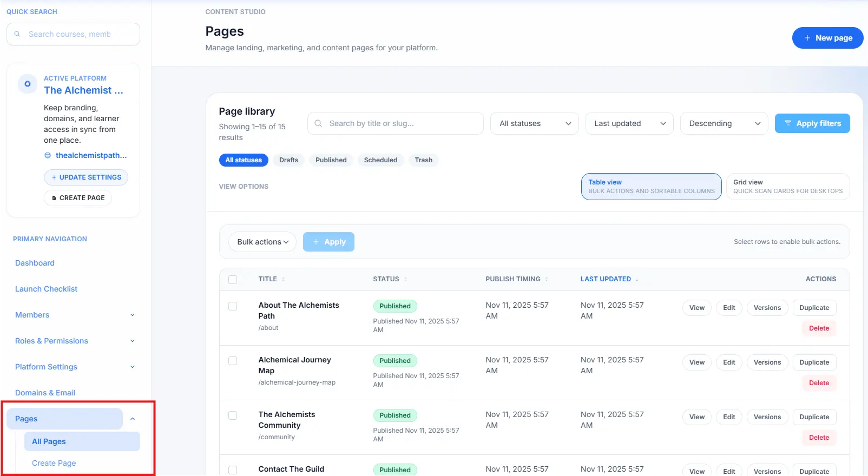The image size is (868, 476).
Task: Collapse the Pages navigation section chevron
Action: pyautogui.click(x=133, y=419)
